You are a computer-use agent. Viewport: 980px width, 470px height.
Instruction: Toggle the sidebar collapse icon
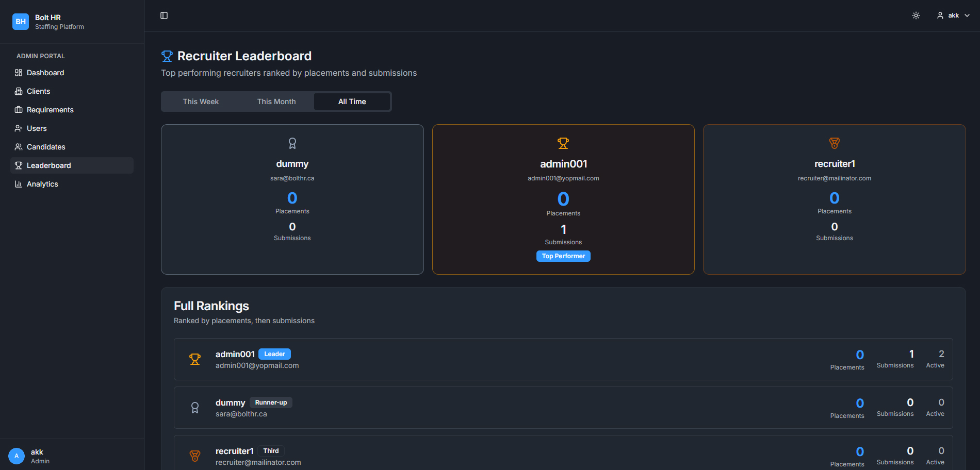164,15
